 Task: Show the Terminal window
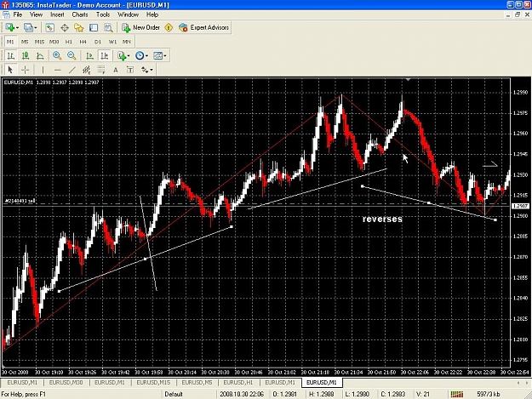click(94, 27)
